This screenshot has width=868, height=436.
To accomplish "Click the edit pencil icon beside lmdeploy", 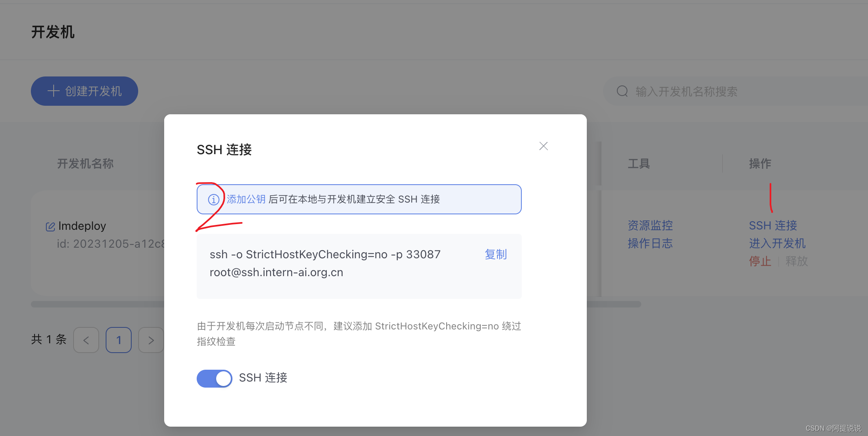I will [x=50, y=226].
